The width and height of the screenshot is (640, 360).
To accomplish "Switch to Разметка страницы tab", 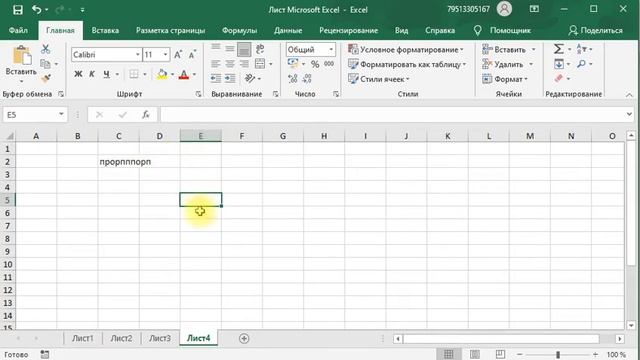I will coord(171,31).
